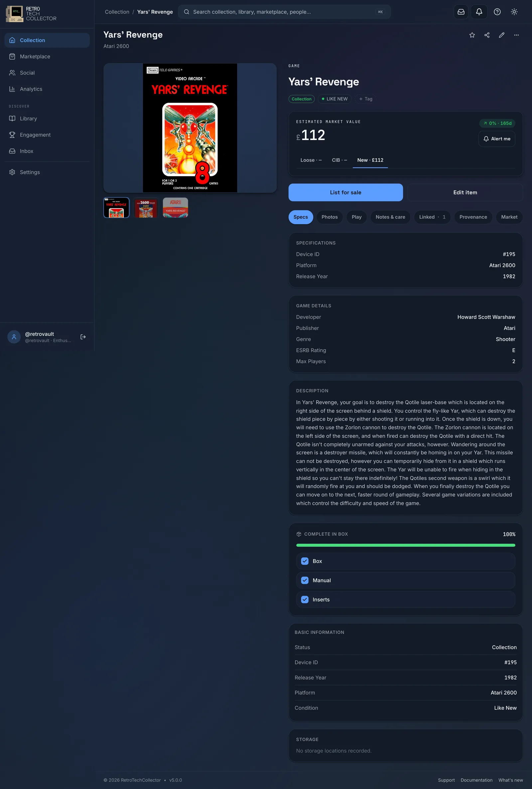Open the Linked tab
This screenshot has width=532, height=789.
tap(432, 217)
